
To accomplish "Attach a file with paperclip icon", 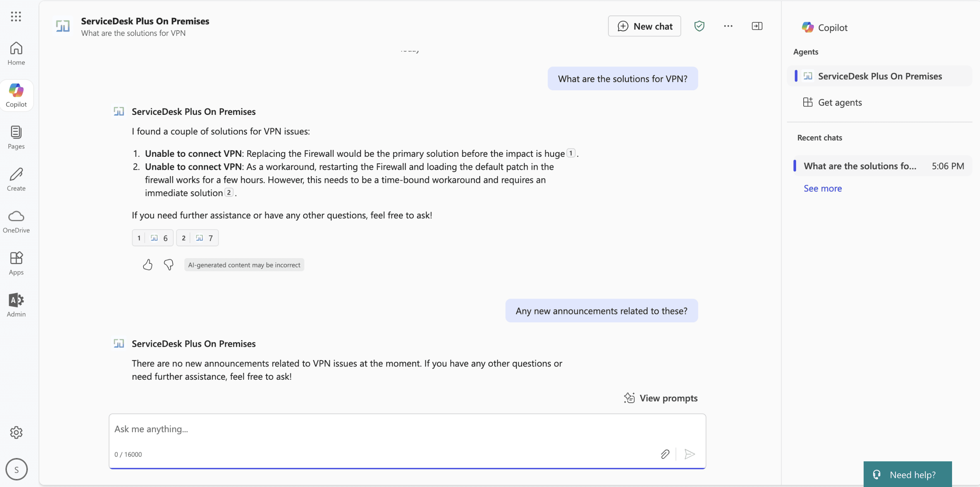I will [x=665, y=454].
